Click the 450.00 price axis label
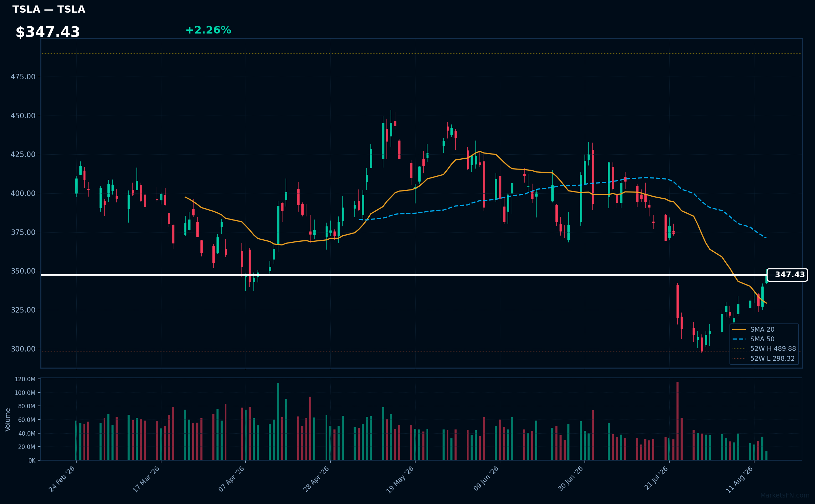Screen dimensions: 815x504 [23, 116]
